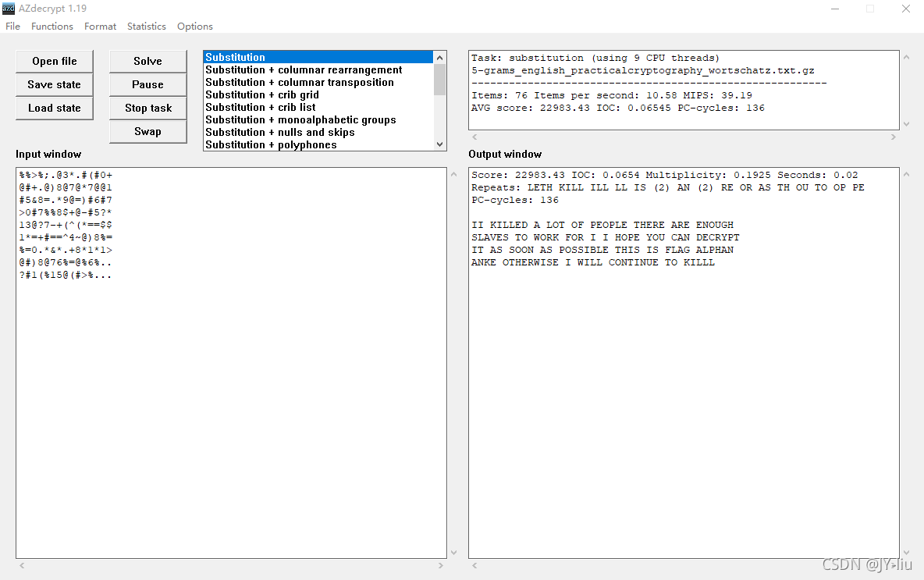Click inside the Input window ciphertext area

tap(231, 362)
